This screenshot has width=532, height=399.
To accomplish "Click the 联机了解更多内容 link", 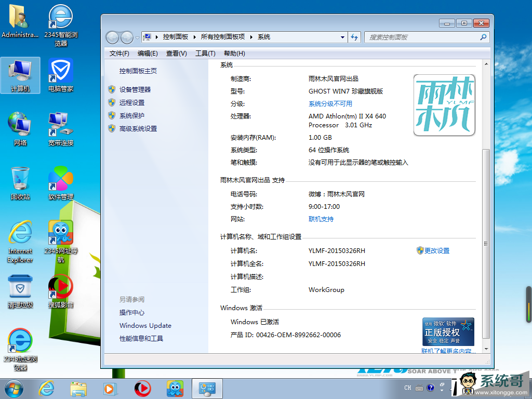I will 448,351.
